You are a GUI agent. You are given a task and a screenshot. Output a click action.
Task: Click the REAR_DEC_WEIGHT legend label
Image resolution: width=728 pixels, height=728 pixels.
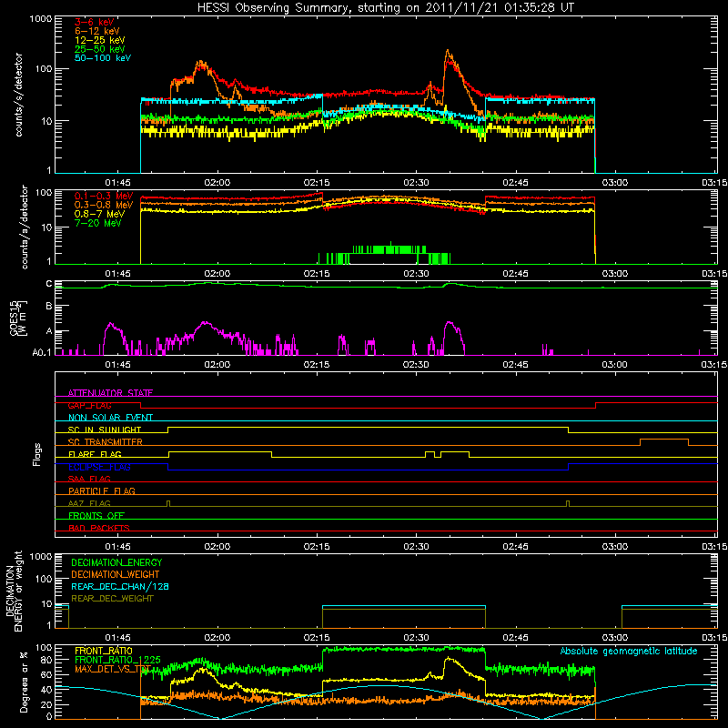pyautogui.click(x=112, y=599)
